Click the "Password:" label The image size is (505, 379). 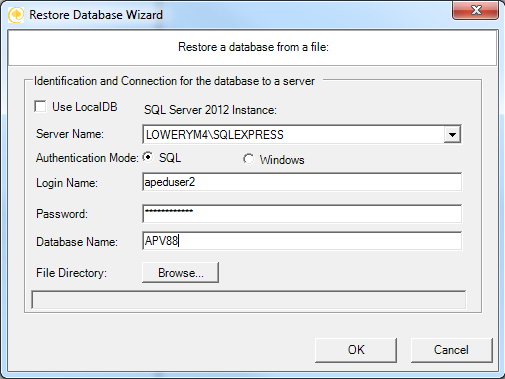click(62, 214)
